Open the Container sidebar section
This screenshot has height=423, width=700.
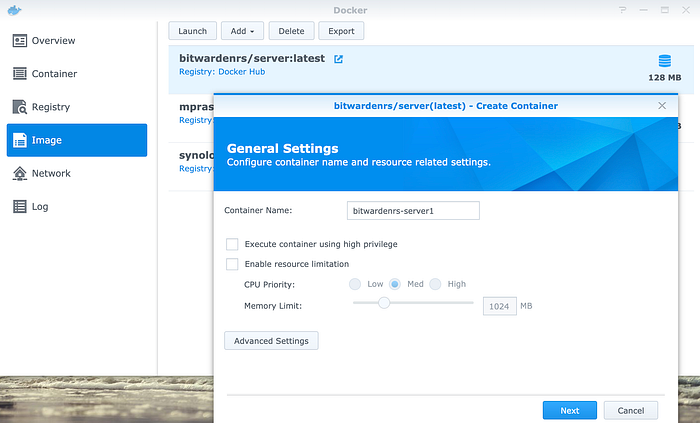(x=77, y=74)
